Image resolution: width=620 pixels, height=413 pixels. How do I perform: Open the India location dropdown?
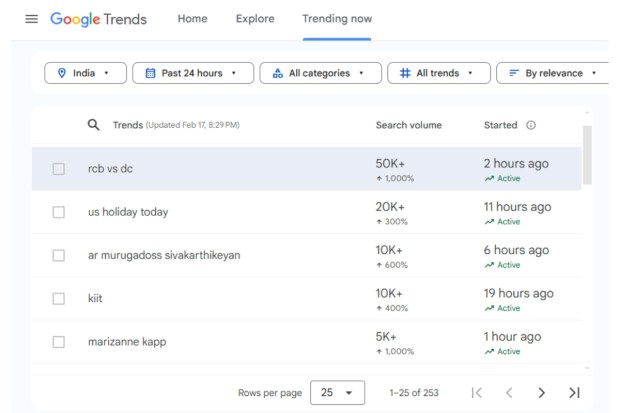click(85, 73)
